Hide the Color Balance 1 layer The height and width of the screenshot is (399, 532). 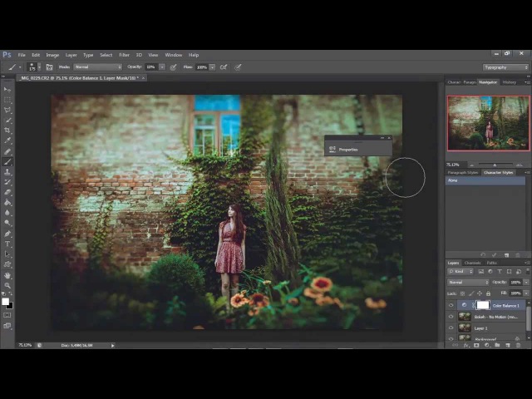click(451, 305)
